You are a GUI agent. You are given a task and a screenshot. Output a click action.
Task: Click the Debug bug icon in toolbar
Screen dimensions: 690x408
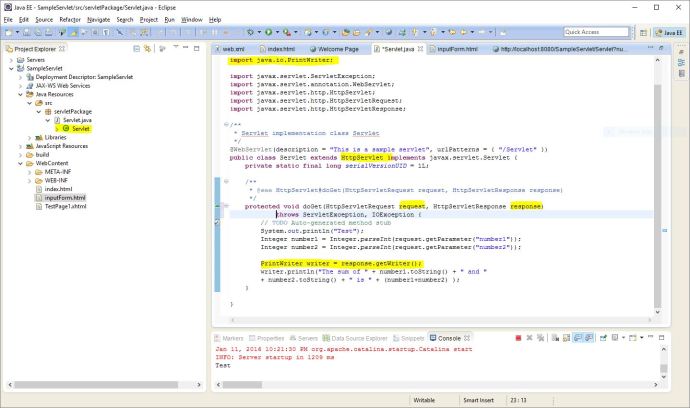point(250,32)
